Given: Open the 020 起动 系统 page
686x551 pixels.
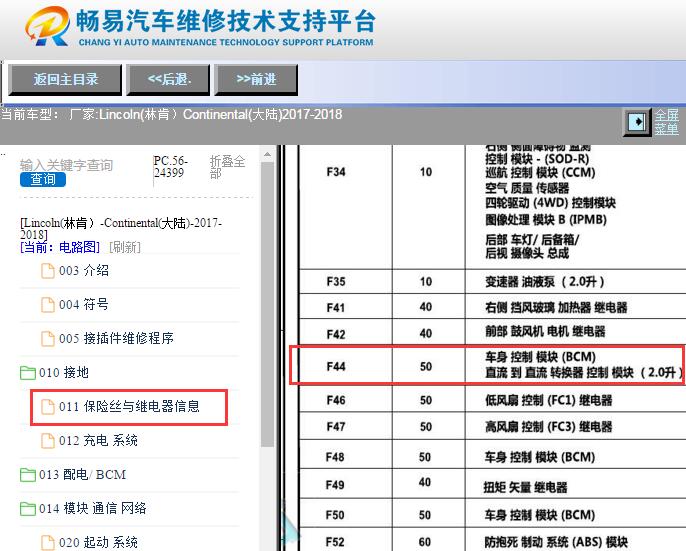Looking at the screenshot, I should 98,542.
